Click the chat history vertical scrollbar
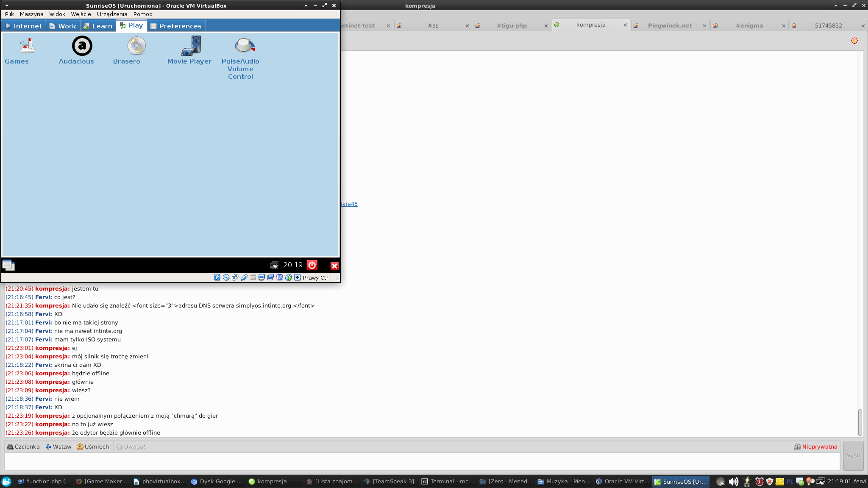 pos(860,422)
